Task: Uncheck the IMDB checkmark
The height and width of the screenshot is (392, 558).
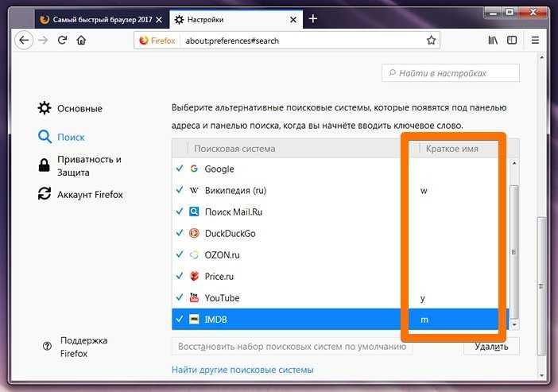Action: click(x=180, y=318)
